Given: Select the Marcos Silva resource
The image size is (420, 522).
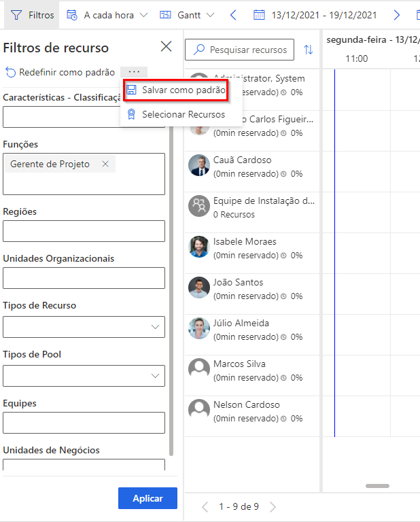Looking at the screenshot, I should [252, 375].
